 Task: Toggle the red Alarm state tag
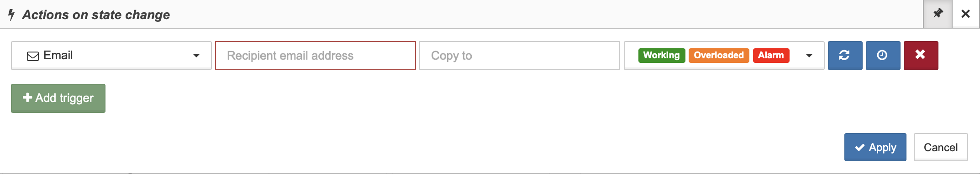771,55
